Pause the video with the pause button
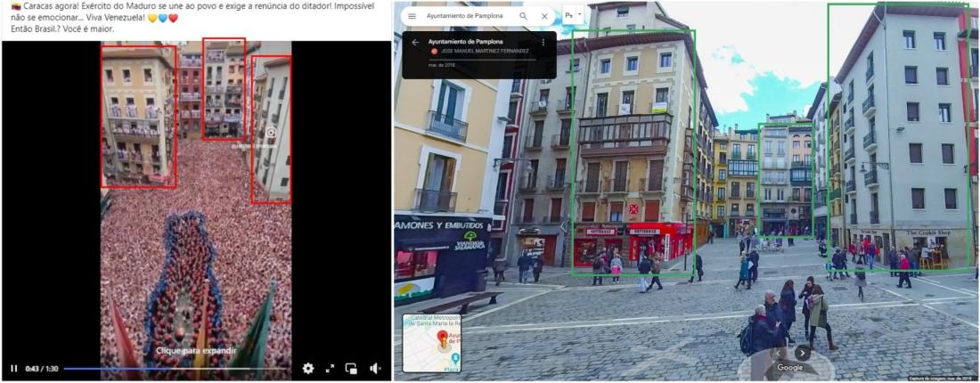 pyautogui.click(x=13, y=369)
